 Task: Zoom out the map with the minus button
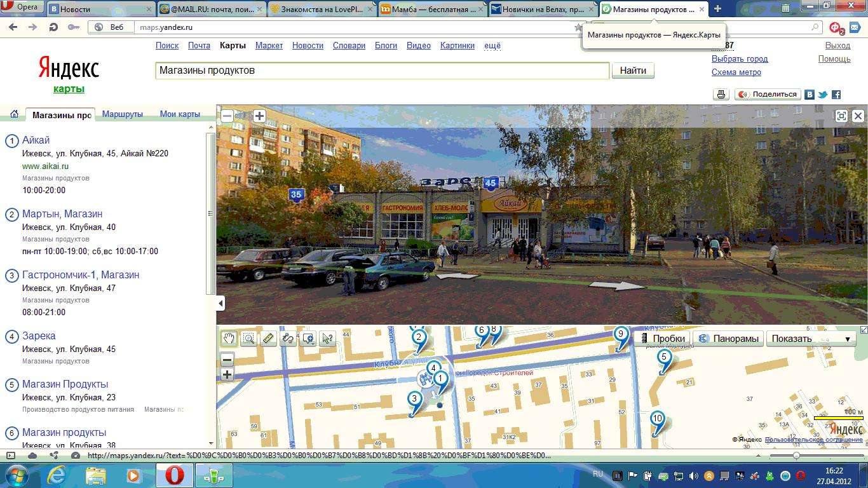click(x=227, y=360)
